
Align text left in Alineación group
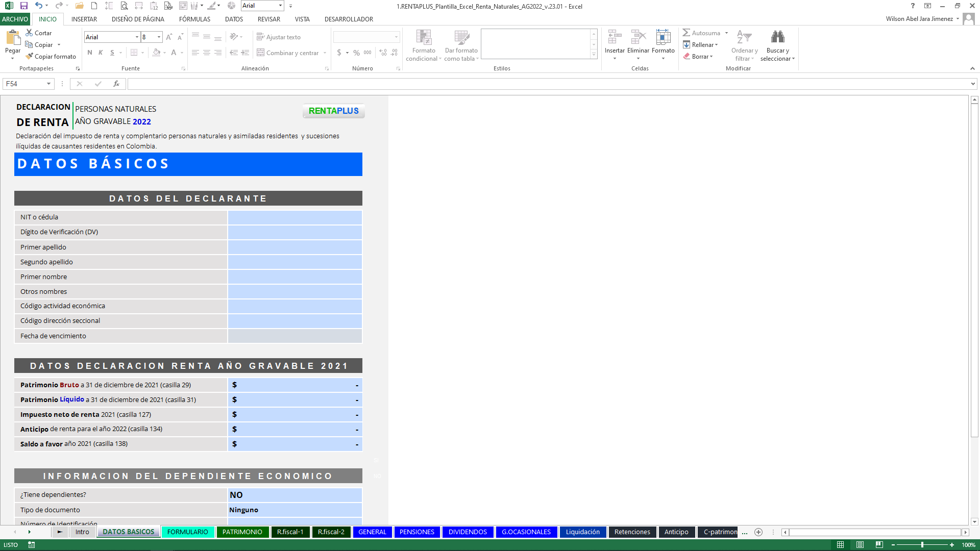[195, 53]
